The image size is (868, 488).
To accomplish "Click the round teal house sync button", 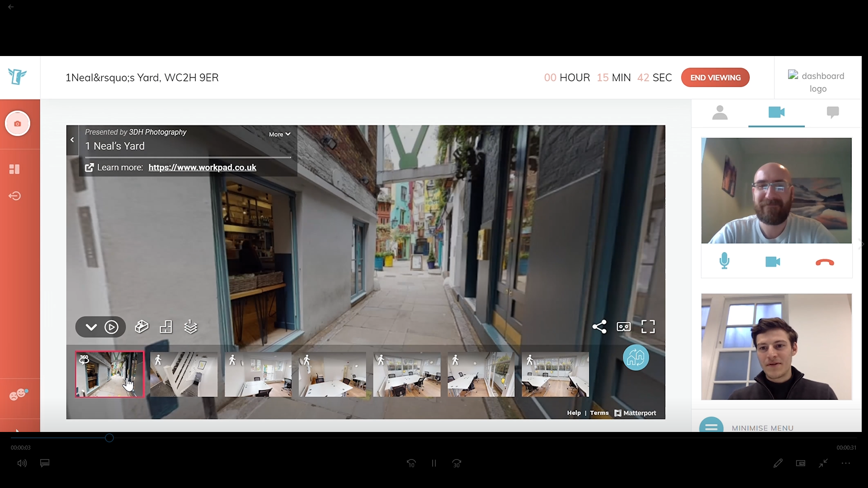I will 636,358.
